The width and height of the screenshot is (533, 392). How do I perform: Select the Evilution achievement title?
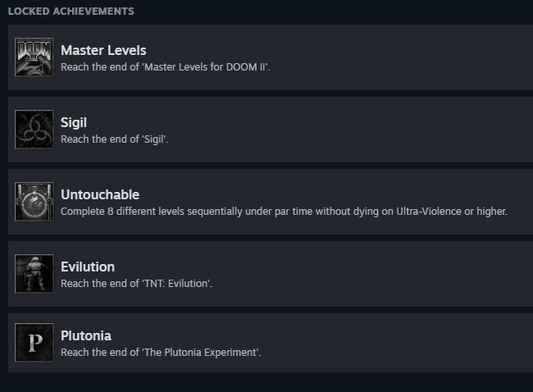pyautogui.click(x=88, y=267)
